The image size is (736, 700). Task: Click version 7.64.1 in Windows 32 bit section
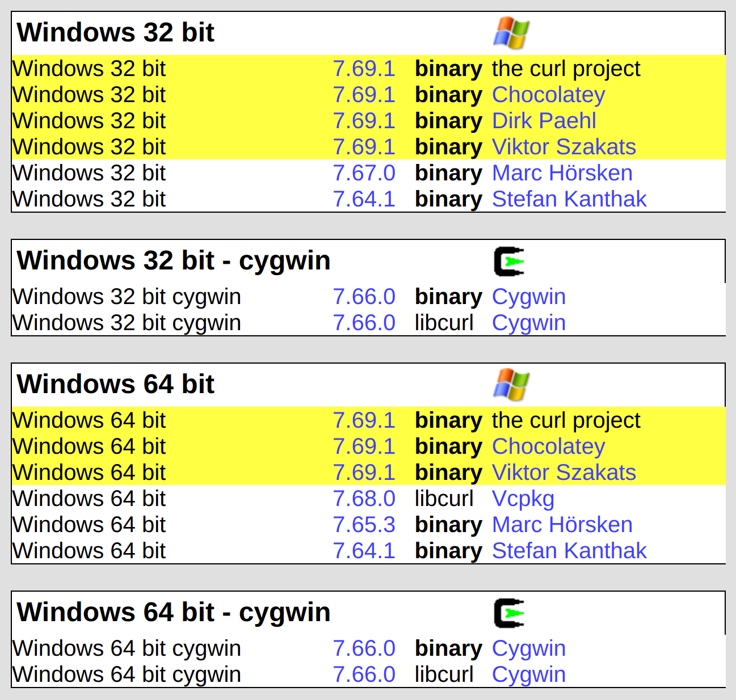click(x=364, y=199)
